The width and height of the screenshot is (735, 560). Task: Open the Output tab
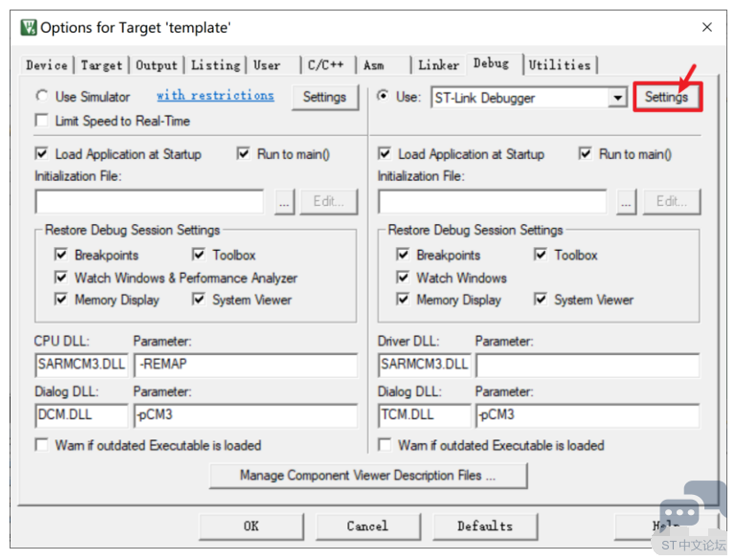[157, 65]
